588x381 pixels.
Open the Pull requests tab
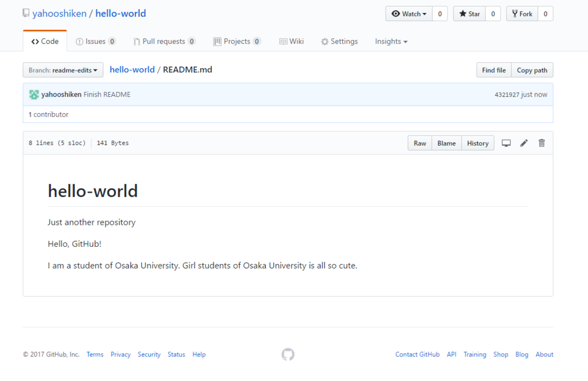[164, 41]
